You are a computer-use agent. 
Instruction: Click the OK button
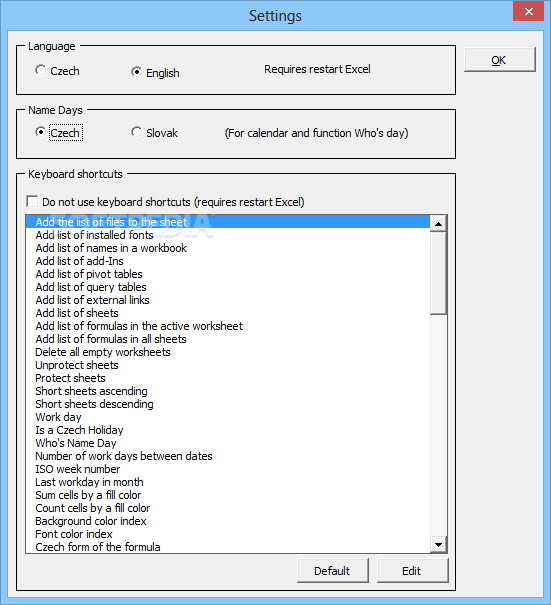click(500, 60)
